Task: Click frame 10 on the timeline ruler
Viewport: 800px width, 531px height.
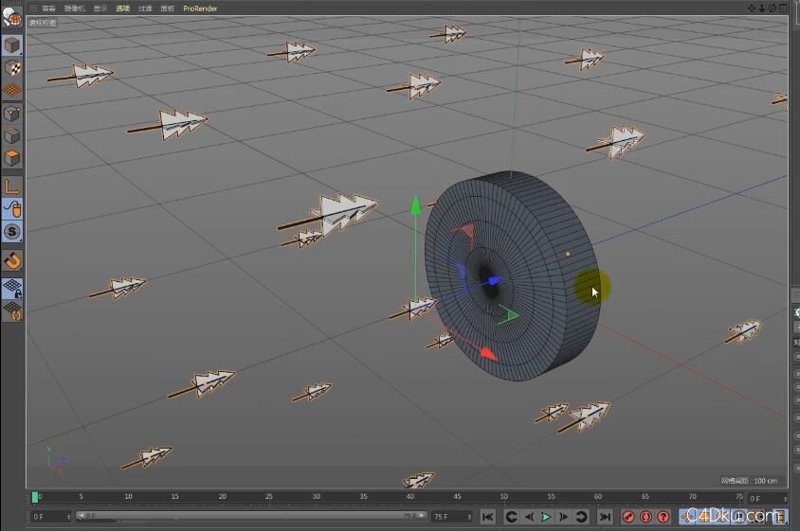Action: pyautogui.click(x=128, y=496)
